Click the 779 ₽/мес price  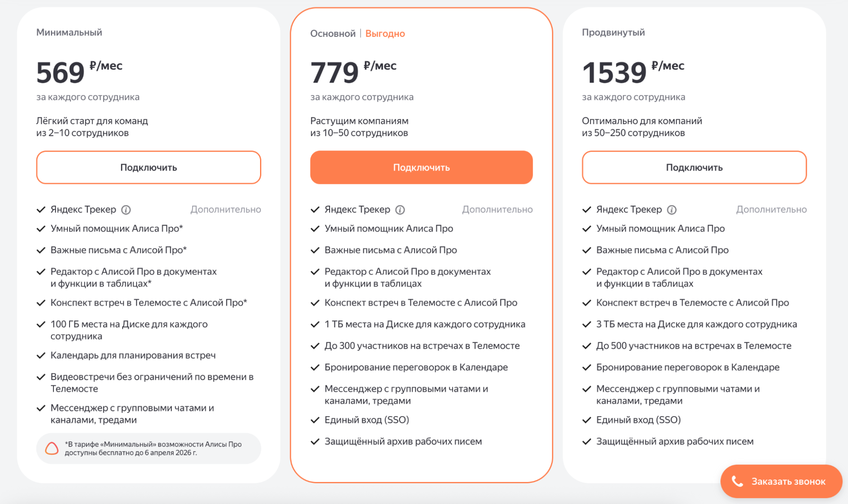[x=353, y=72]
